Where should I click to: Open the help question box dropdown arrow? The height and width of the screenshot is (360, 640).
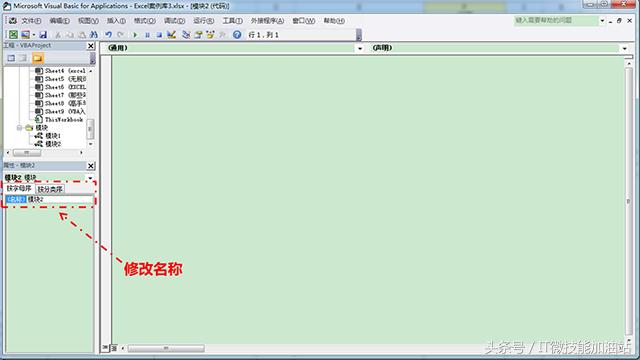click(x=602, y=20)
